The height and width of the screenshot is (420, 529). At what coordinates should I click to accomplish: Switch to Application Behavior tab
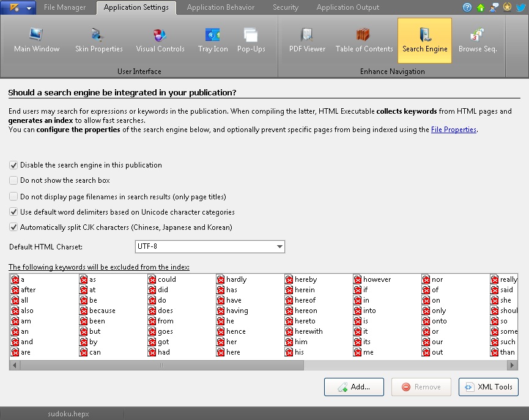tap(221, 7)
